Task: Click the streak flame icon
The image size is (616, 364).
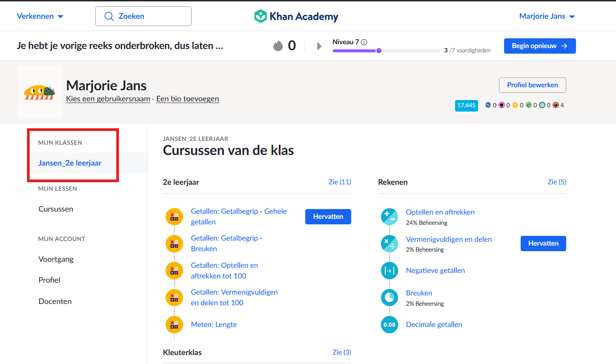Action: pyautogui.click(x=278, y=46)
